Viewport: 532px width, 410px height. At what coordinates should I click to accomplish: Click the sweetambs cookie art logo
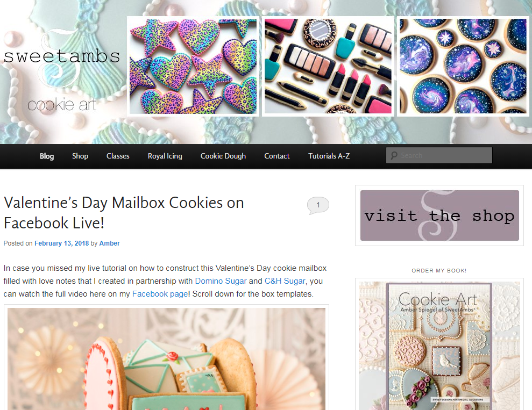(x=62, y=71)
